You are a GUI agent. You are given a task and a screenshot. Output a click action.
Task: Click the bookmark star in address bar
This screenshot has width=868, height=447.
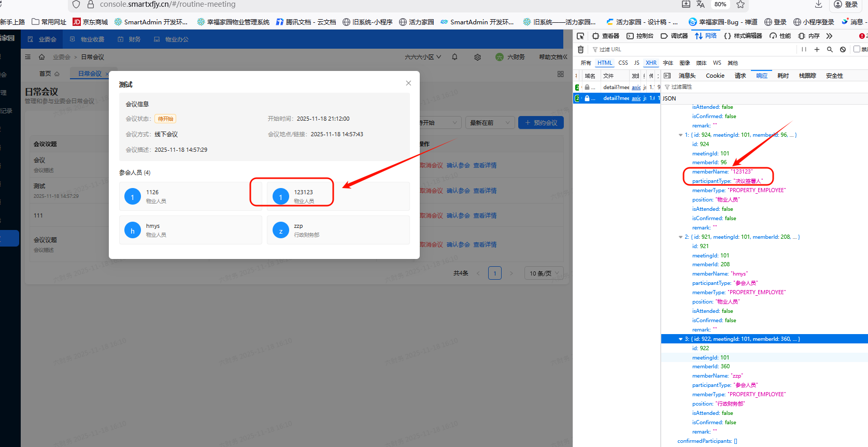coord(741,5)
